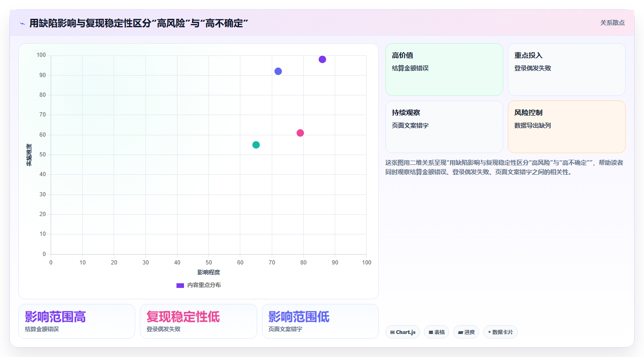Click the chart title starting with 用缺陷影响与复现稳定性

(x=138, y=23)
